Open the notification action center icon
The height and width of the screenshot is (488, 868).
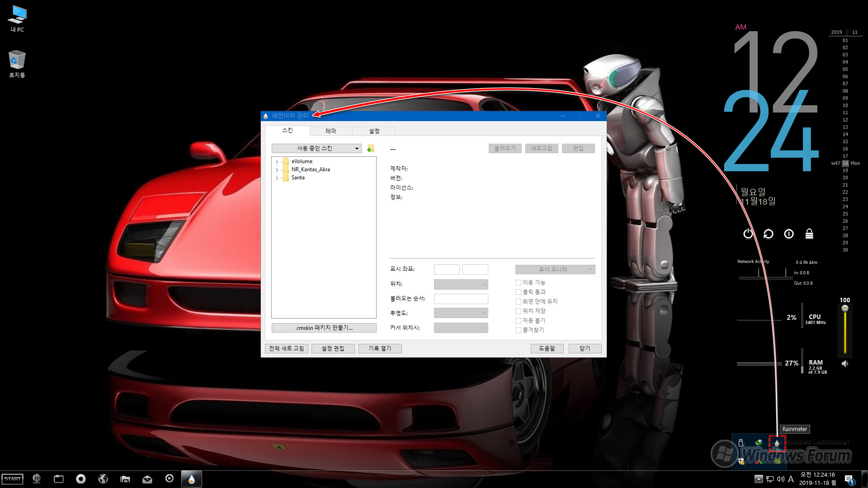tap(849, 479)
